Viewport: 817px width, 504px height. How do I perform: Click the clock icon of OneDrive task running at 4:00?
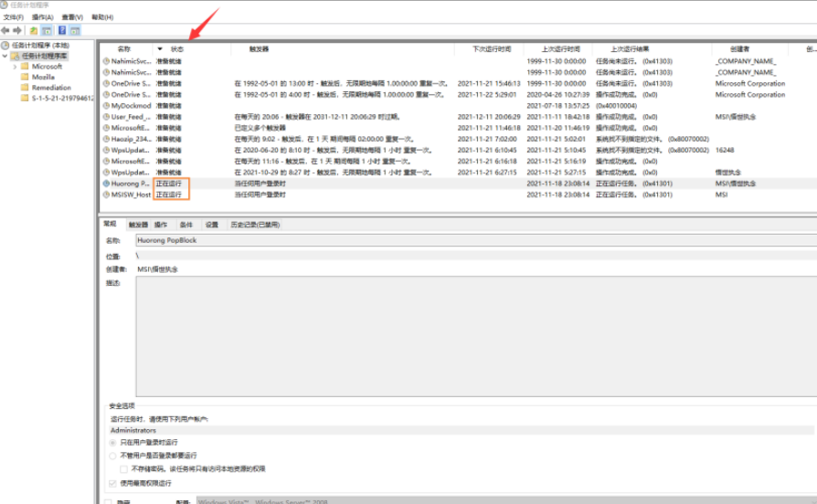[x=106, y=94]
